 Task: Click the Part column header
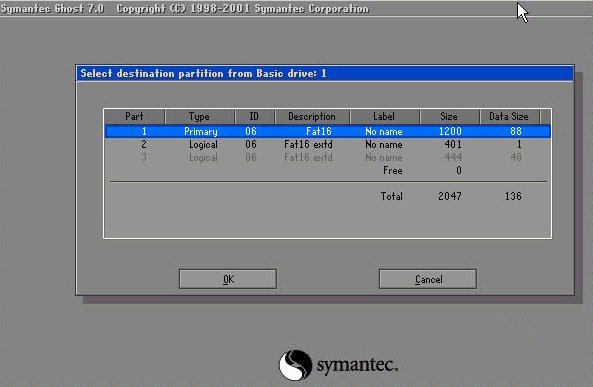click(x=134, y=117)
